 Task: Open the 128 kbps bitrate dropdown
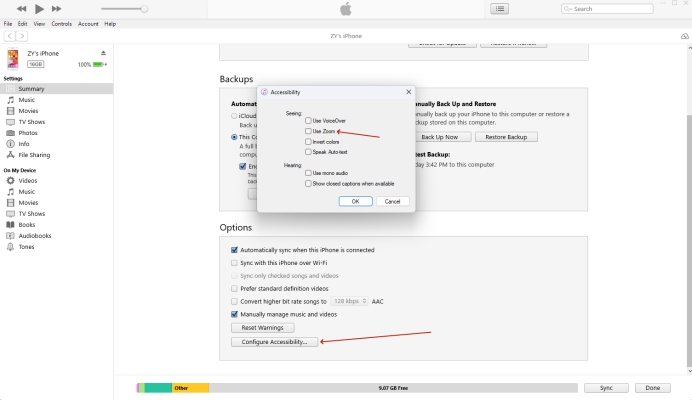coord(349,301)
